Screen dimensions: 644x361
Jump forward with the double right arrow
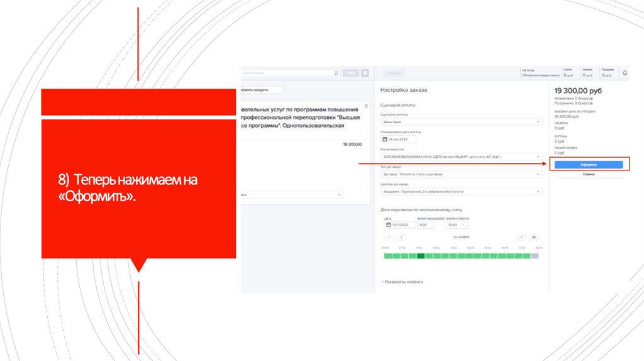[x=533, y=237]
